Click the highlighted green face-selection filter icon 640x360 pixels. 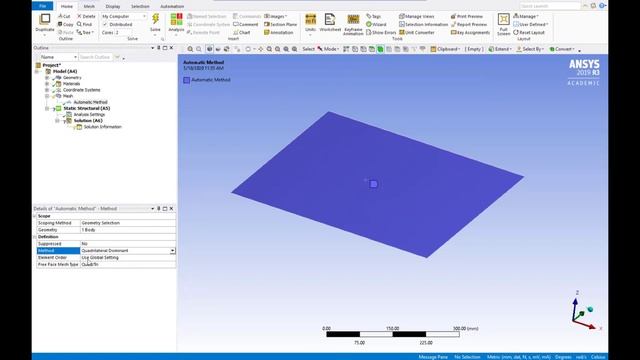click(x=380, y=49)
